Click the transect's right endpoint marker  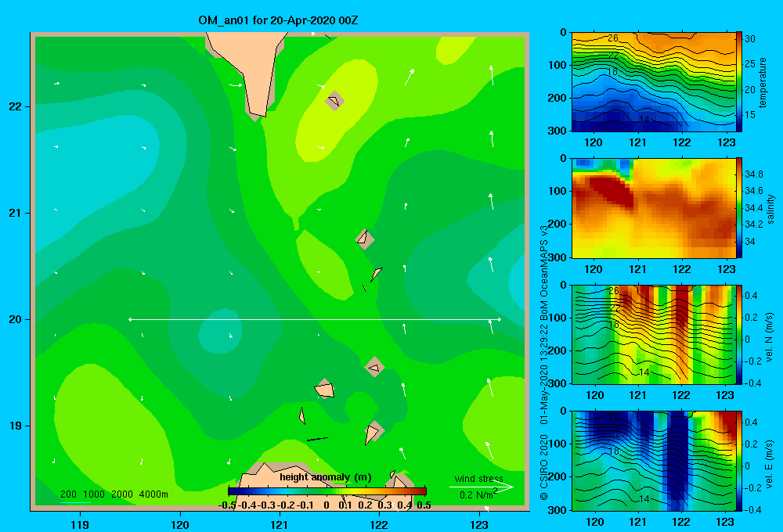(500, 319)
